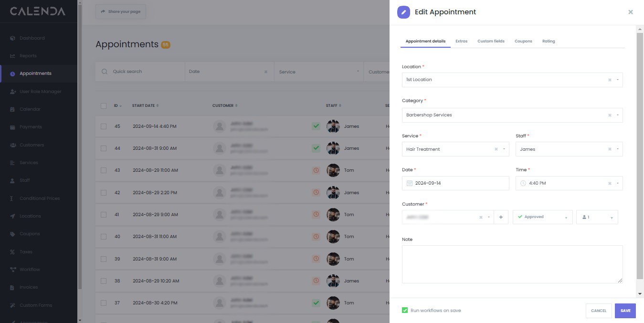Clear the Date filter in appointments list
The height and width of the screenshot is (323, 644).
pyautogui.click(x=266, y=72)
